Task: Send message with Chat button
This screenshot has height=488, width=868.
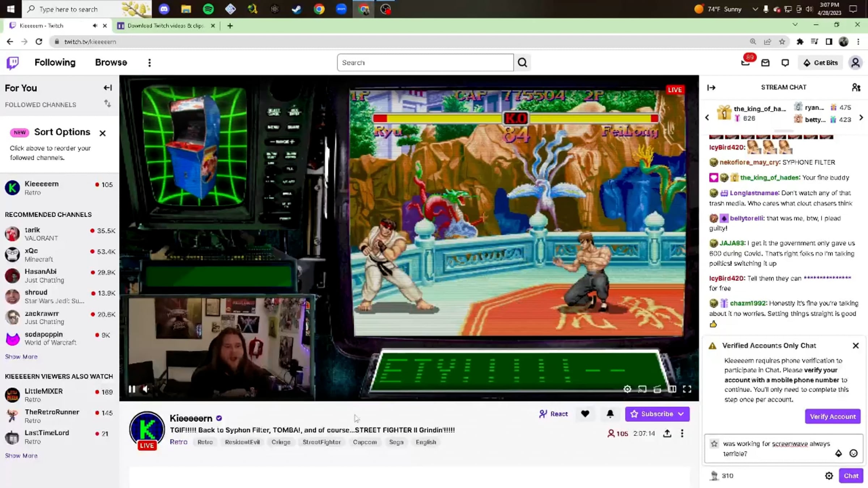Action: pos(851,476)
